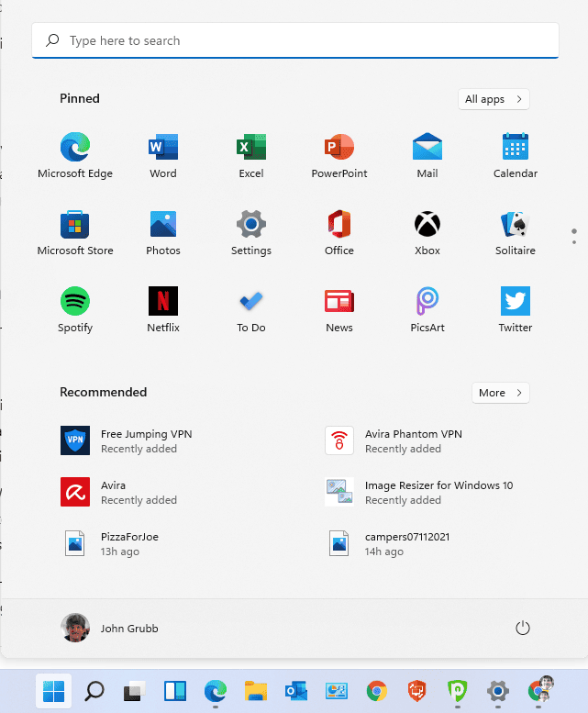Show More recommended items
This screenshot has height=713, width=588.
point(500,393)
